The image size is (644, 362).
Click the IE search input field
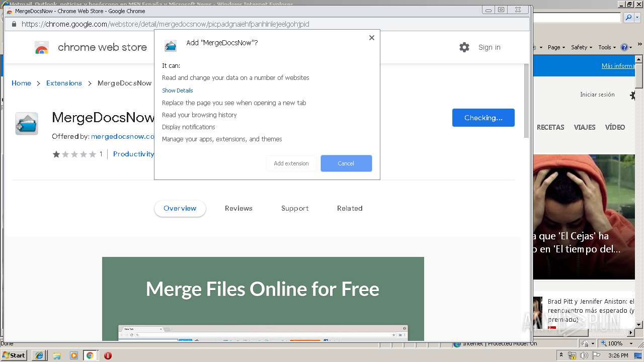(x=577, y=18)
